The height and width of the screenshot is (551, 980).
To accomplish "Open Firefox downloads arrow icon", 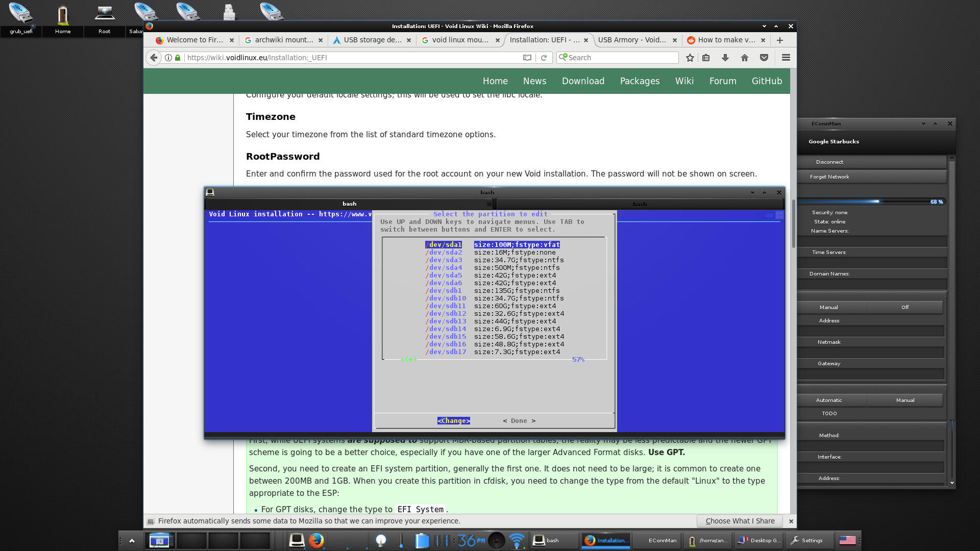I will pos(725,58).
